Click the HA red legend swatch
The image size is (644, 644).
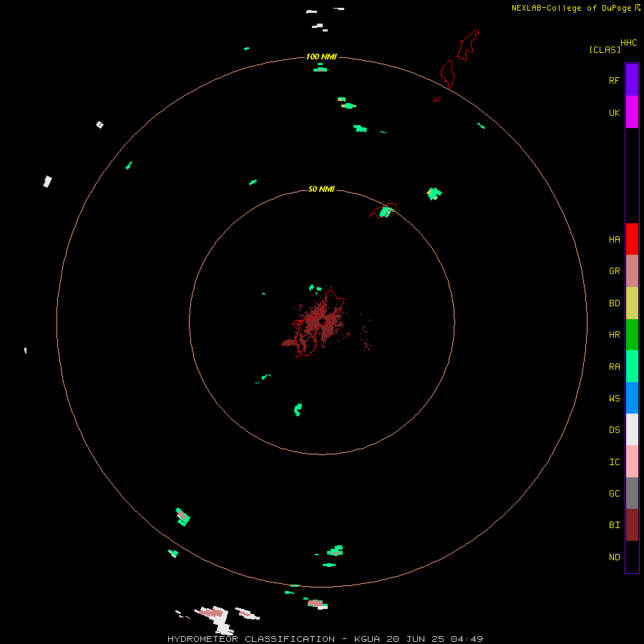click(632, 239)
